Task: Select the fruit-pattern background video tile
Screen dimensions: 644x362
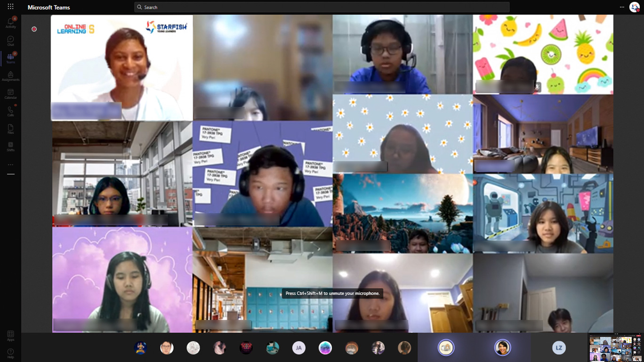Action: 543,54
